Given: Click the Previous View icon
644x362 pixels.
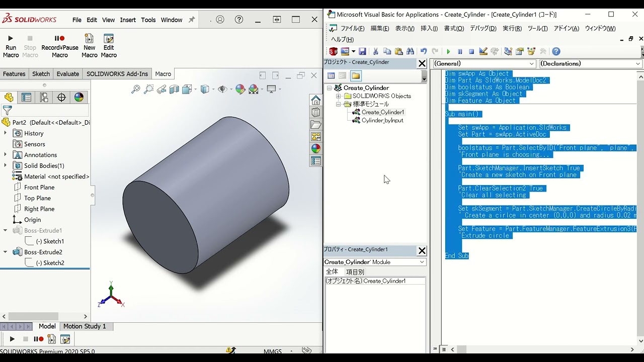Looking at the screenshot, I should pyautogui.click(x=162, y=89).
